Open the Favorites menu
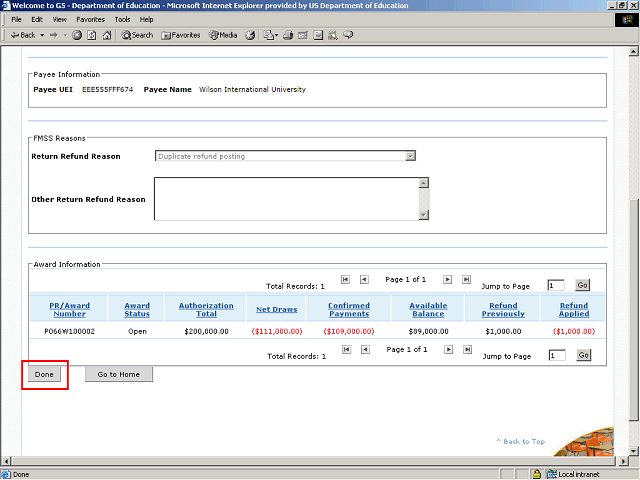640x480 pixels. pyautogui.click(x=90, y=19)
